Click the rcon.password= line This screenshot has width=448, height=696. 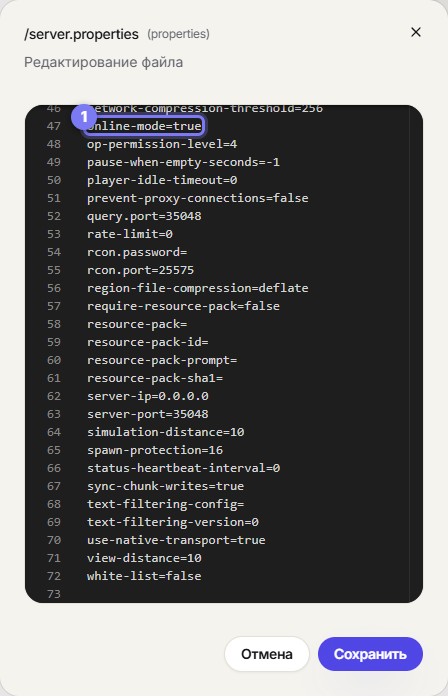point(137,252)
